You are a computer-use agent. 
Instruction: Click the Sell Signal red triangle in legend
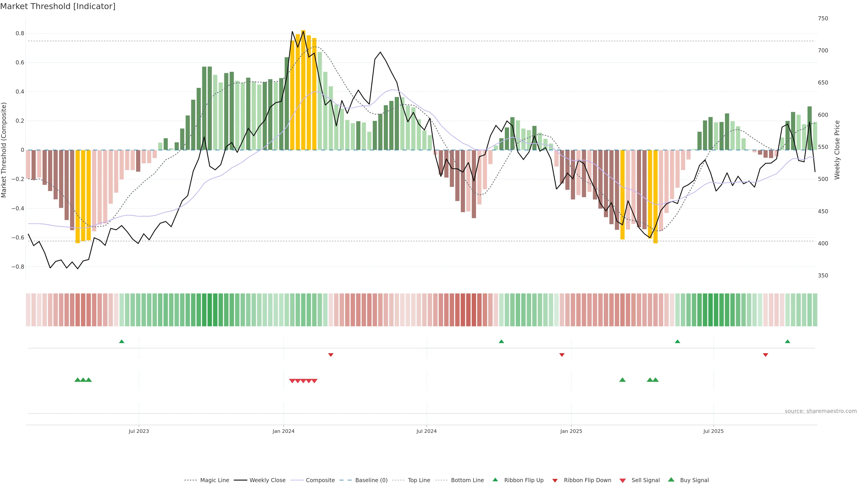[623, 481]
